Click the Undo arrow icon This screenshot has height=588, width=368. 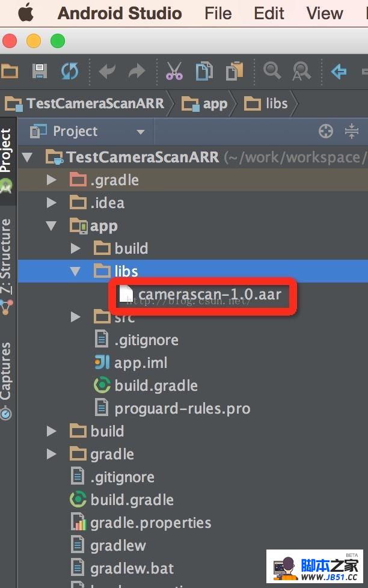point(107,71)
